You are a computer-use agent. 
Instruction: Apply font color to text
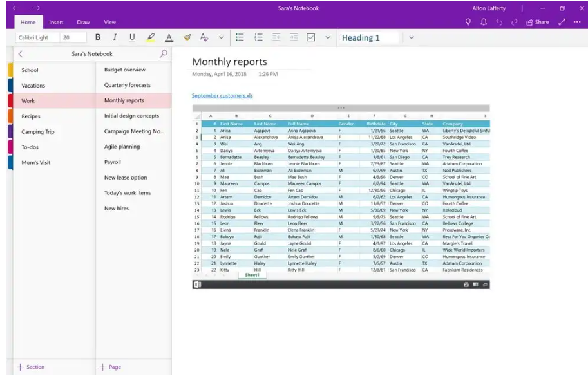tap(169, 37)
